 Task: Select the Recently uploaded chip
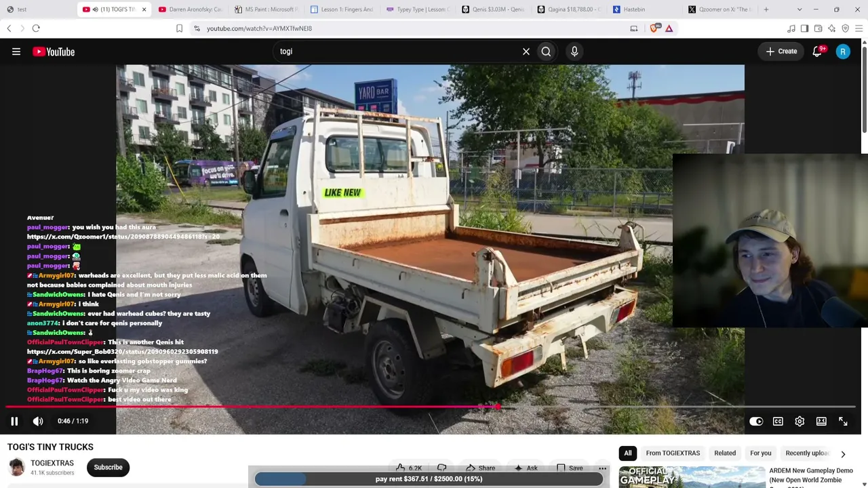807,453
